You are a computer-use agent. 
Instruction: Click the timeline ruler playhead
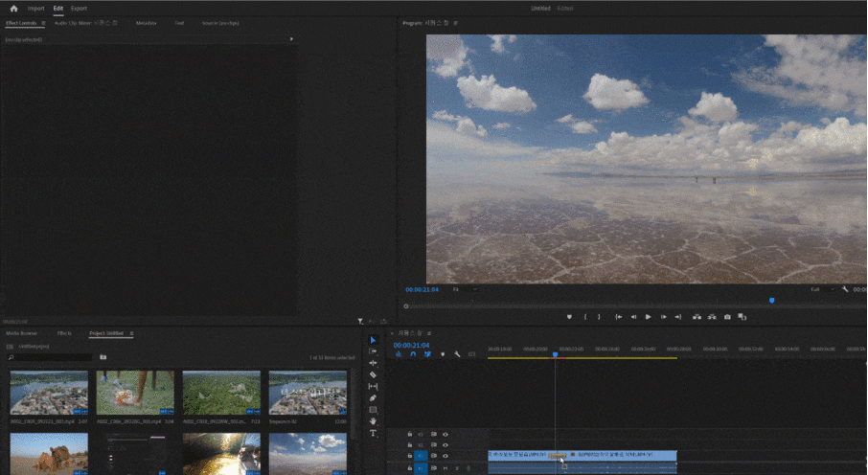pos(556,354)
